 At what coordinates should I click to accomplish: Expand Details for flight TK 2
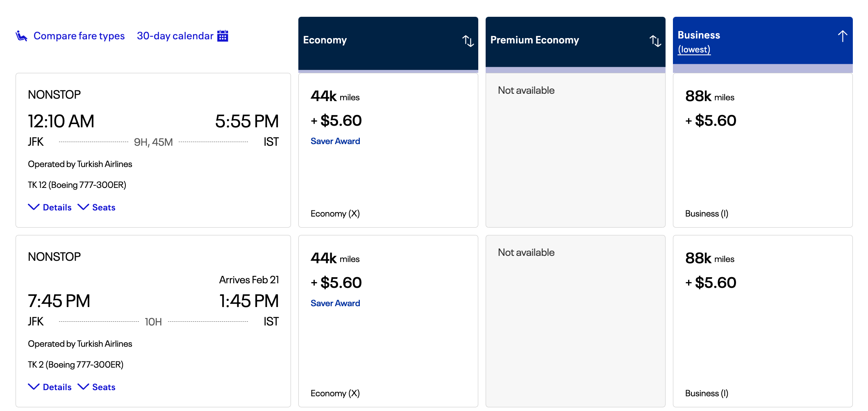point(50,387)
